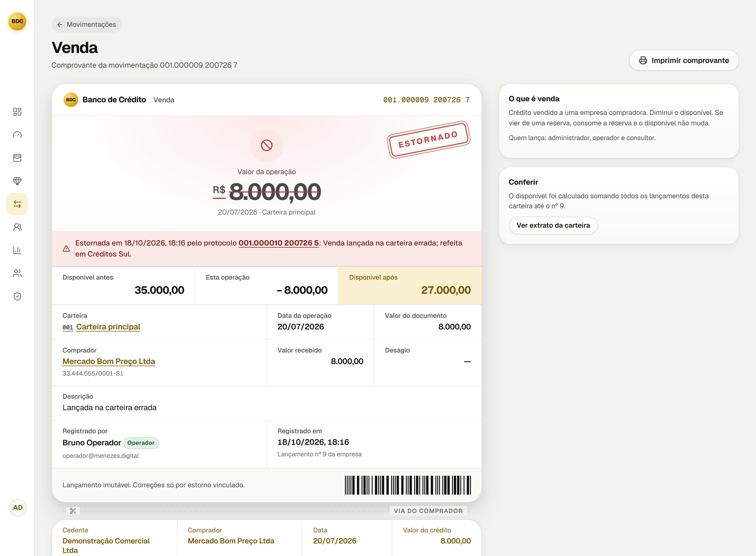
Task: Open the gauge icon in the sidebar
Action: [17, 135]
